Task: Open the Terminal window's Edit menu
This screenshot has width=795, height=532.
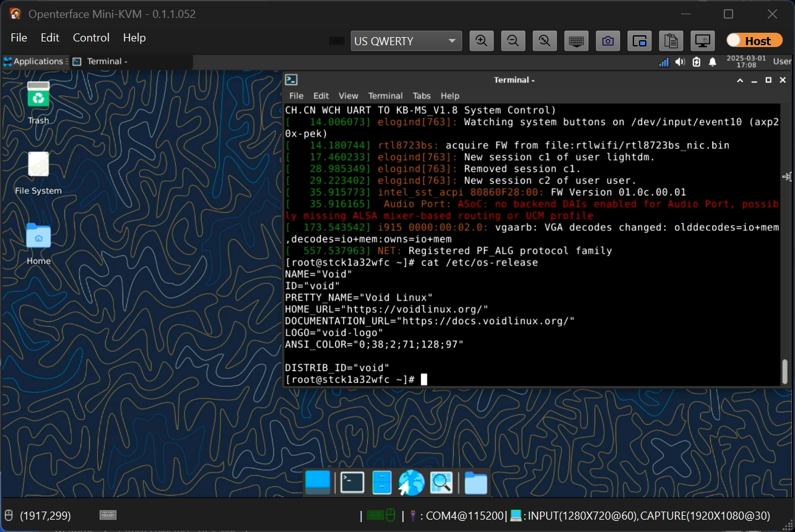Action: pos(321,96)
